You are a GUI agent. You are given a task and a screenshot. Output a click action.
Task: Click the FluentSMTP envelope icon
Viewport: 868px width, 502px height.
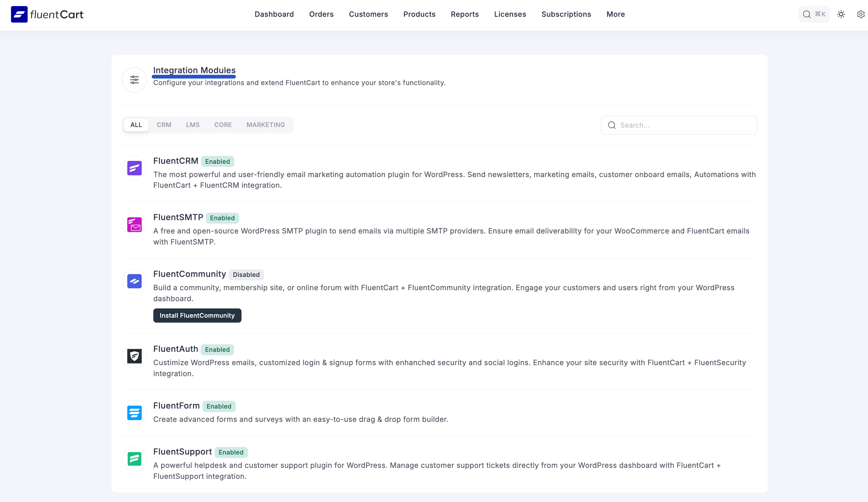[134, 225]
